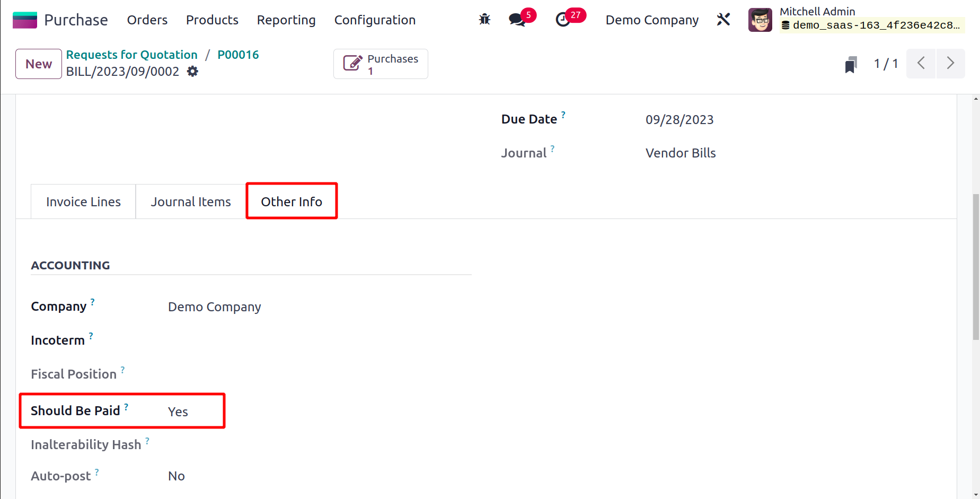Open the Orders menu
The height and width of the screenshot is (499, 980).
147,20
